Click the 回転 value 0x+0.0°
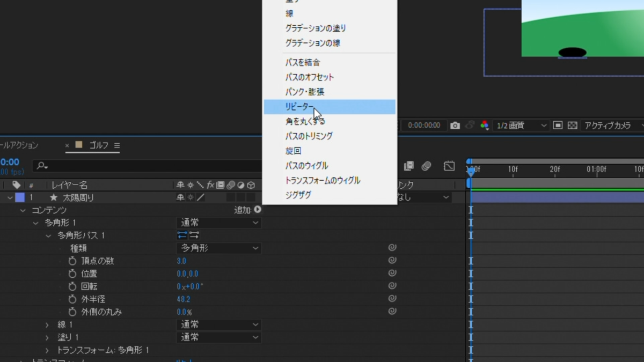Viewport: 644px width, 362px height. 190,287
